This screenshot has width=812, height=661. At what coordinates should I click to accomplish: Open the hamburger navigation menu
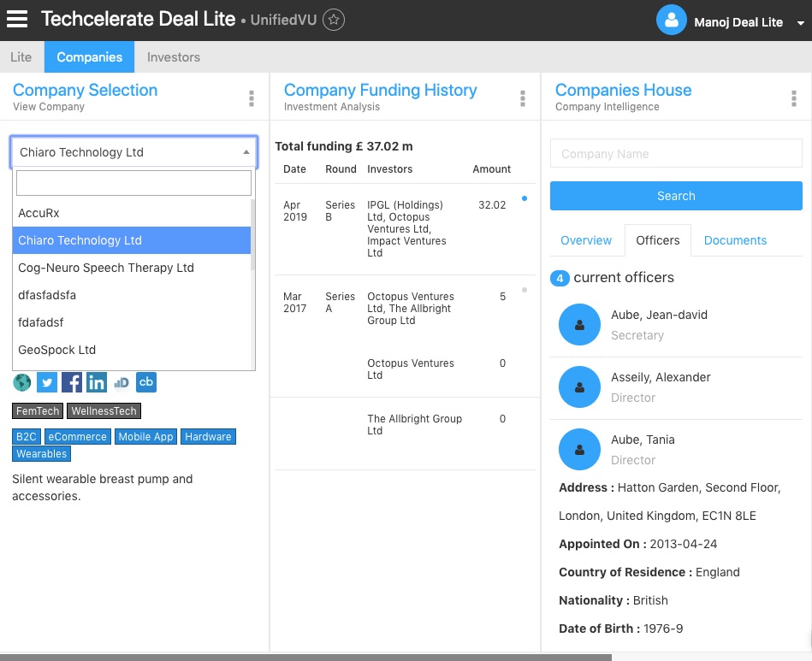tap(17, 20)
